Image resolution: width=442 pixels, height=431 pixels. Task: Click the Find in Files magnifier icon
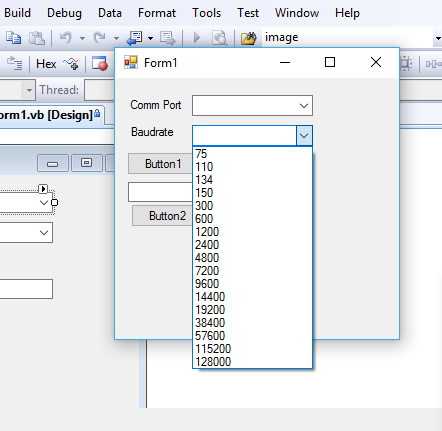(219, 38)
